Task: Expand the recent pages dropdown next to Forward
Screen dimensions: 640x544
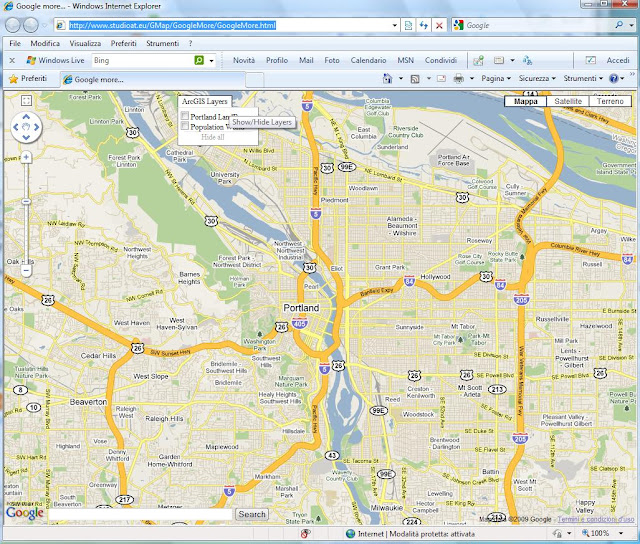Action: pyautogui.click(x=44, y=25)
